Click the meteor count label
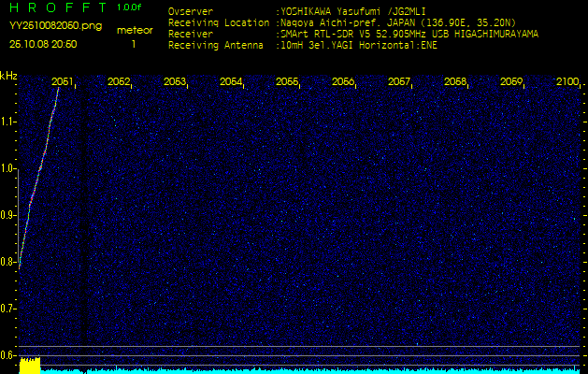The width and height of the screenshot is (588, 374). (134, 30)
